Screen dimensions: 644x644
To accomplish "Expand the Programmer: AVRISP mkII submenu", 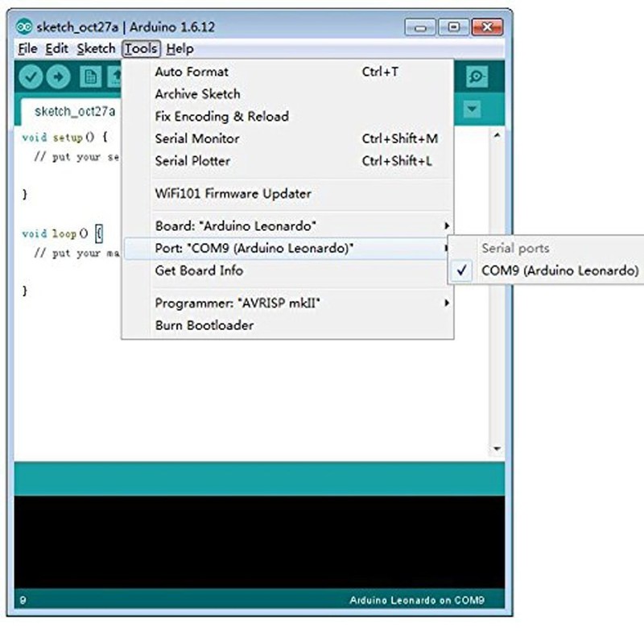I will 288,303.
